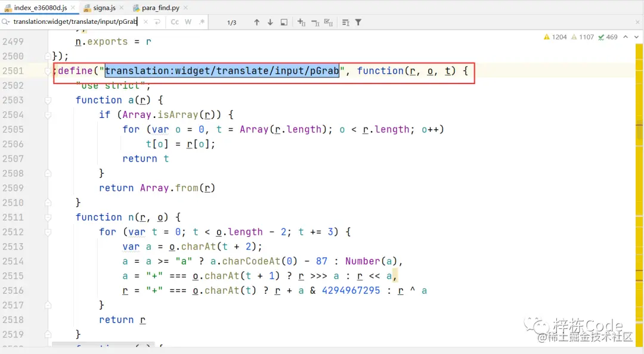Close the find bar

637,22
